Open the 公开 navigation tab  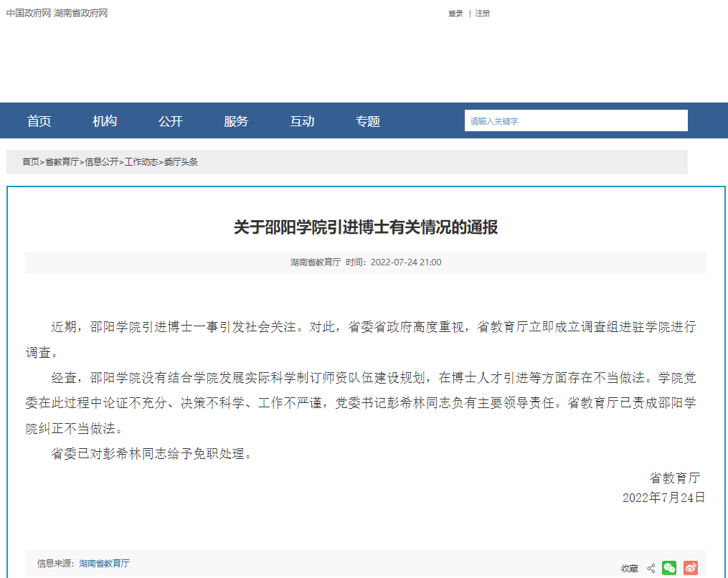(x=171, y=121)
